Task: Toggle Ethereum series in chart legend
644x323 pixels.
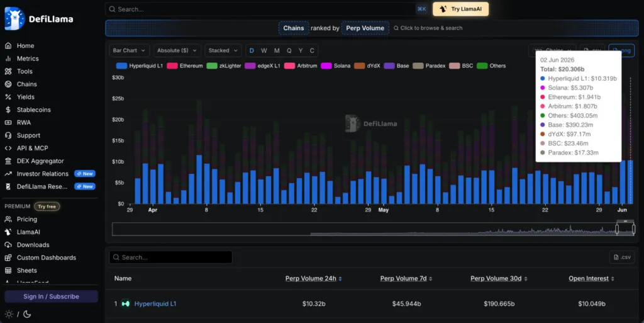Action: click(185, 65)
